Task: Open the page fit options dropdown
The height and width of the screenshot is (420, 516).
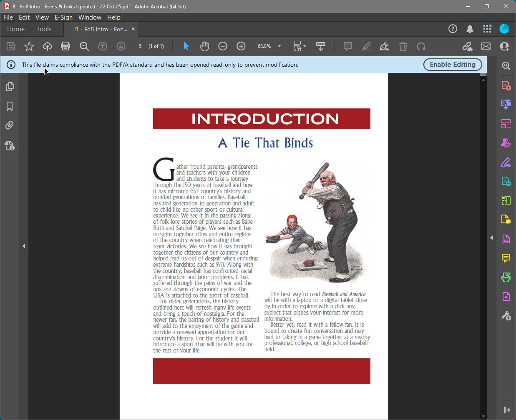Action: tap(300, 46)
